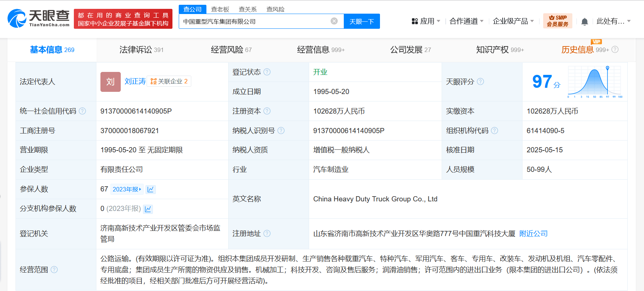Click the red 都在用的商业查询工具 banner
644x291 pixels.
tap(123, 19)
